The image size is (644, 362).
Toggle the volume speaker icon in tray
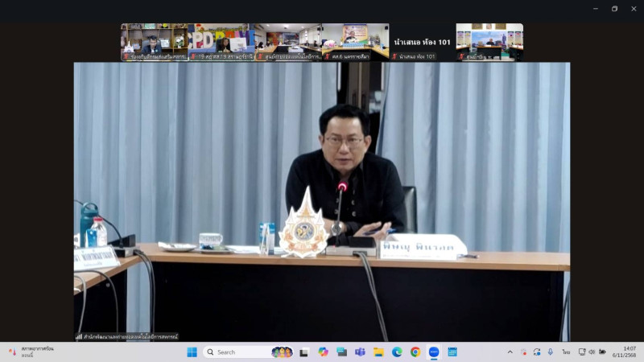click(592, 352)
